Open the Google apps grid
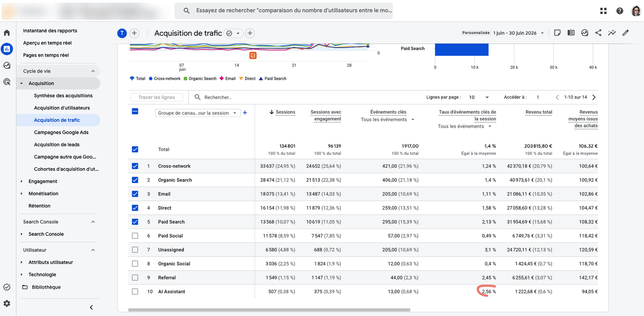The image size is (644, 316). click(x=603, y=11)
